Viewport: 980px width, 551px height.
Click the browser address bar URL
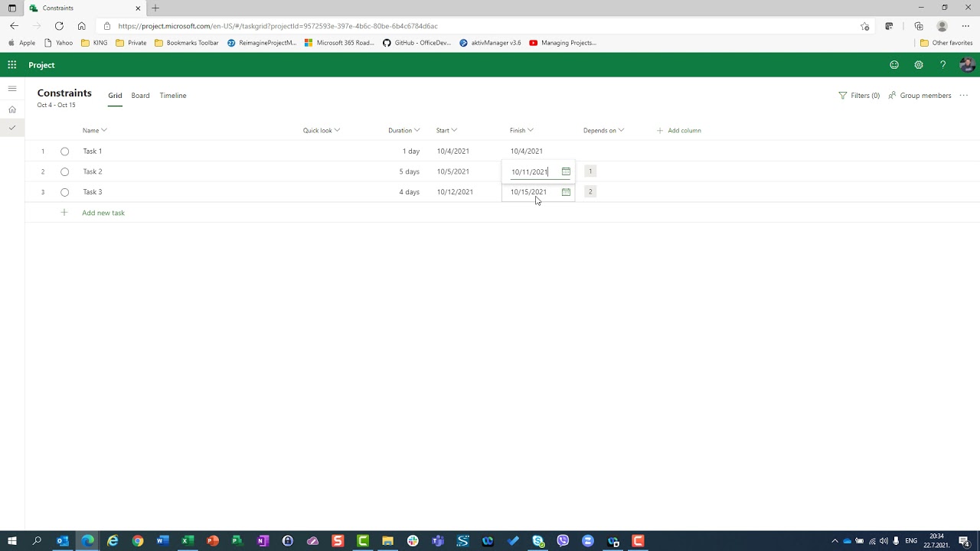point(278,26)
